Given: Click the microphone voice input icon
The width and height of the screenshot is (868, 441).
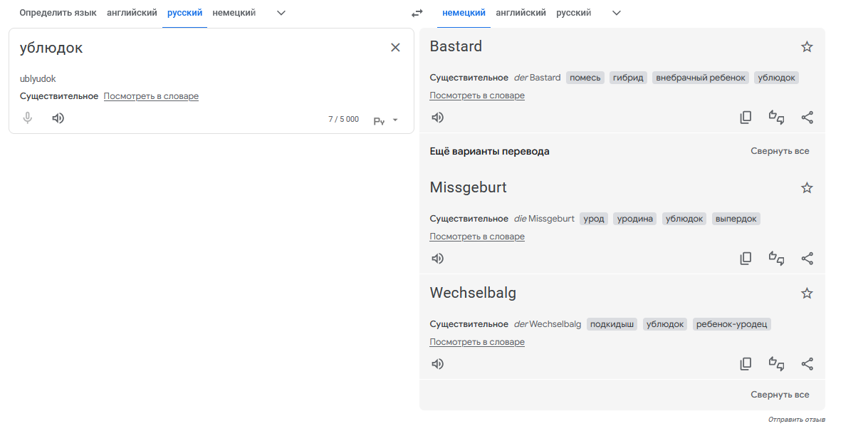Looking at the screenshot, I should pyautogui.click(x=28, y=118).
